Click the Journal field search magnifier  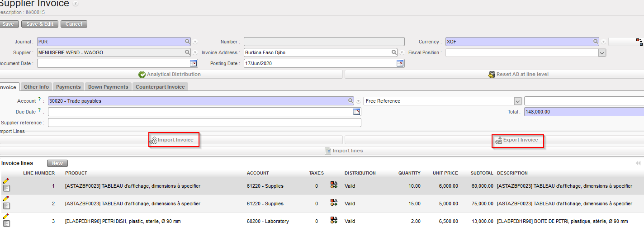[187, 42]
